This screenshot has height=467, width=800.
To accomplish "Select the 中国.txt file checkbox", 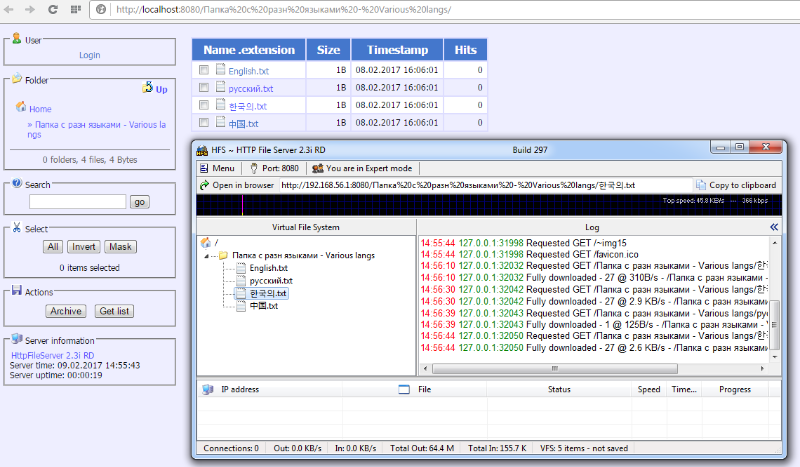I will pyautogui.click(x=204, y=123).
